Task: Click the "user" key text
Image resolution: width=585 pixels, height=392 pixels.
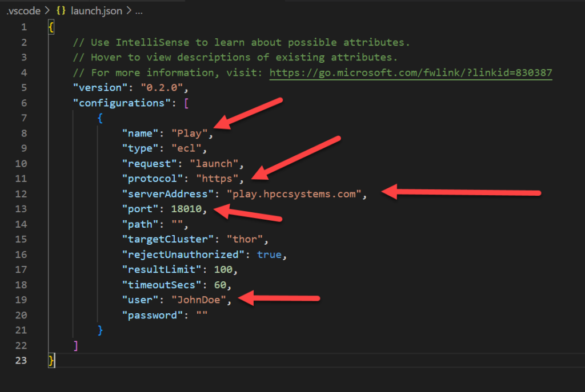Action: pyautogui.click(x=140, y=300)
